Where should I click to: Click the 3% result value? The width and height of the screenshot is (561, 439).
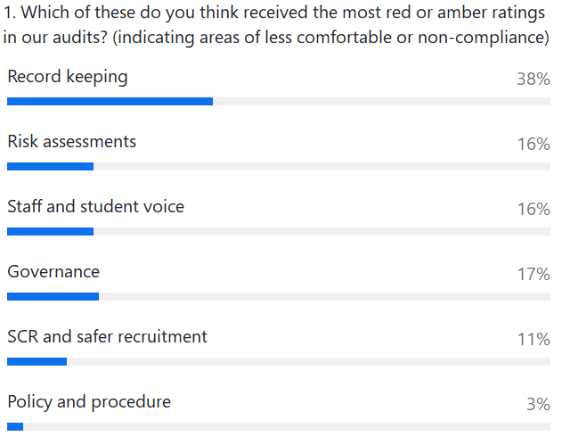[x=538, y=404]
